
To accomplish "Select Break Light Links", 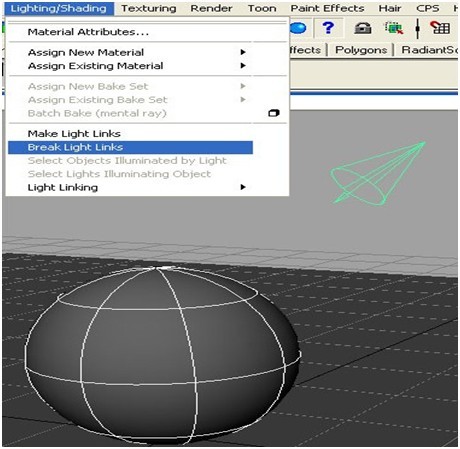I will [130, 147].
